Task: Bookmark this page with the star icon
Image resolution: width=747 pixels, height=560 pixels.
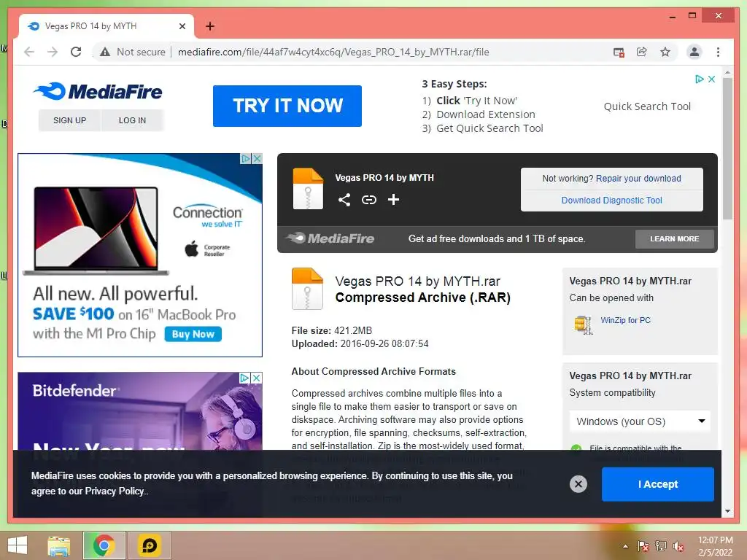Action: 665,52
